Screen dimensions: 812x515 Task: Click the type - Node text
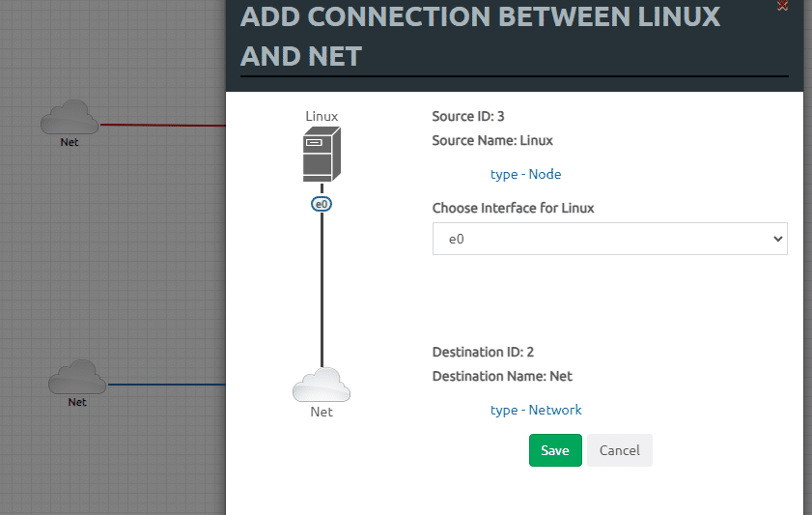pyautogui.click(x=525, y=174)
